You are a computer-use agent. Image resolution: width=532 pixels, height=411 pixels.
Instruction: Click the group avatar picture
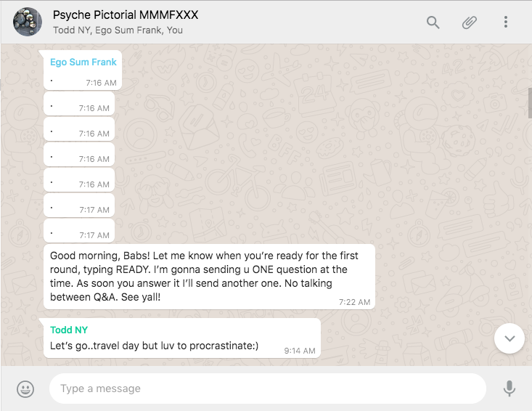click(28, 23)
